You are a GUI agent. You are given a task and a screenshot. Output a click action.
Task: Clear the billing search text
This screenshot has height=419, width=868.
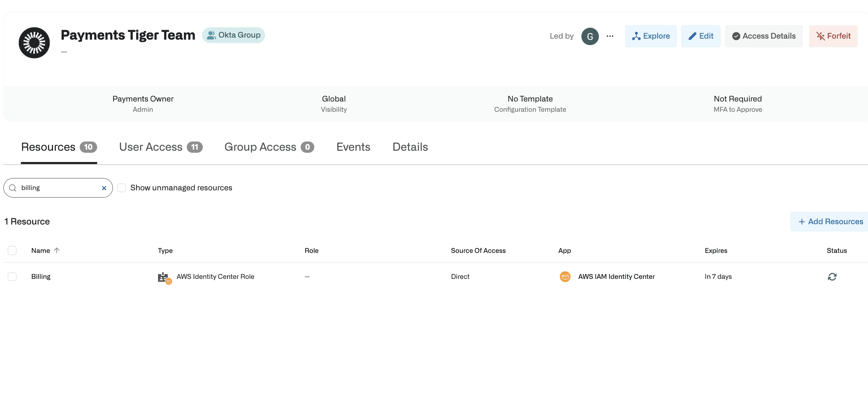tap(104, 188)
